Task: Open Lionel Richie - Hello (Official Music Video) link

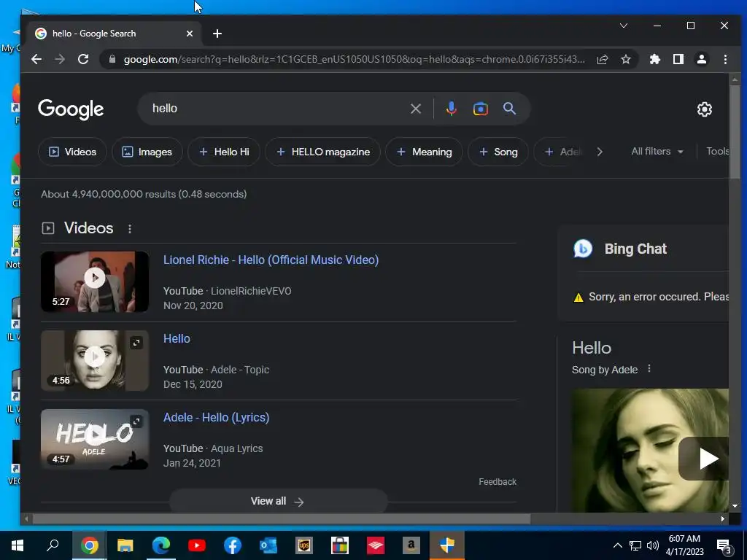Action: [x=271, y=260]
